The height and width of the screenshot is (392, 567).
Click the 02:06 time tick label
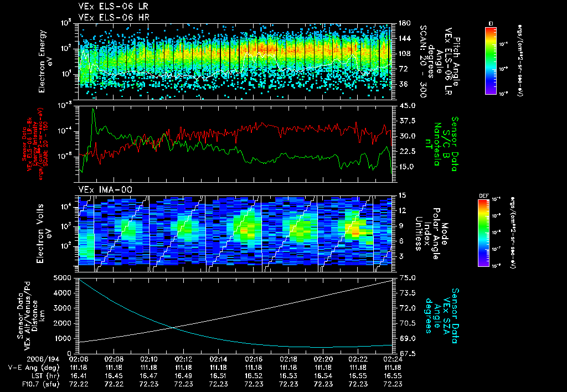click(79, 359)
